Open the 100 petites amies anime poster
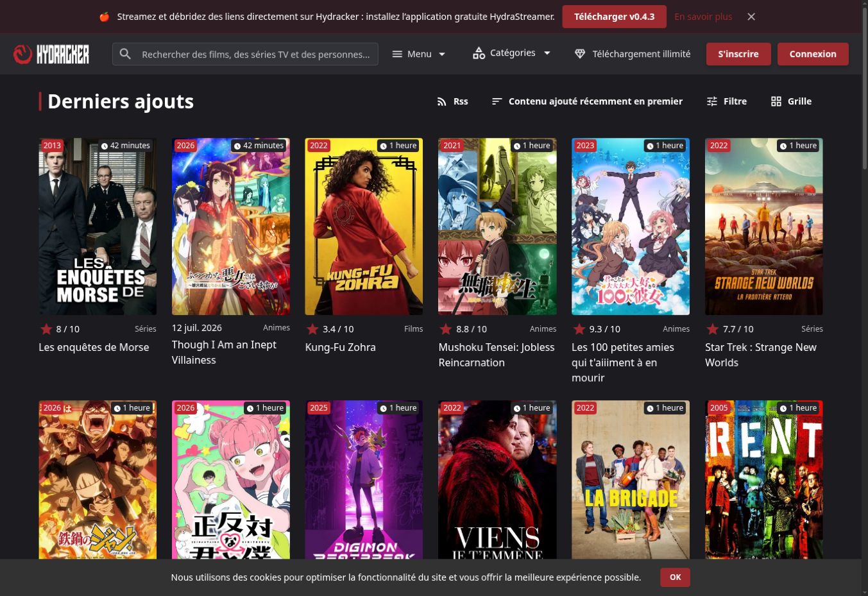The width and height of the screenshot is (868, 596). pos(631,226)
